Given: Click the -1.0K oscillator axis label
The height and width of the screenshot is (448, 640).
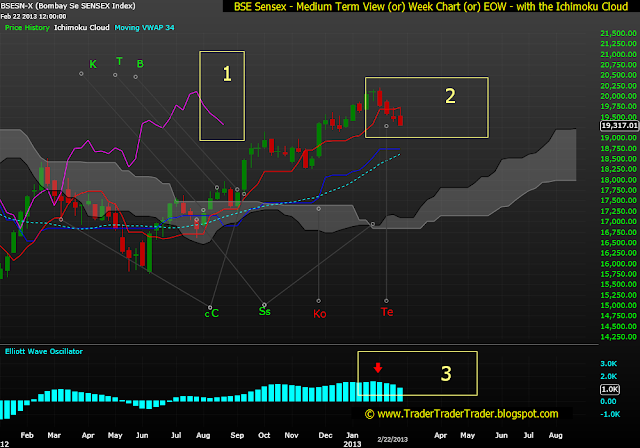Looking at the screenshot, I should point(610,414).
